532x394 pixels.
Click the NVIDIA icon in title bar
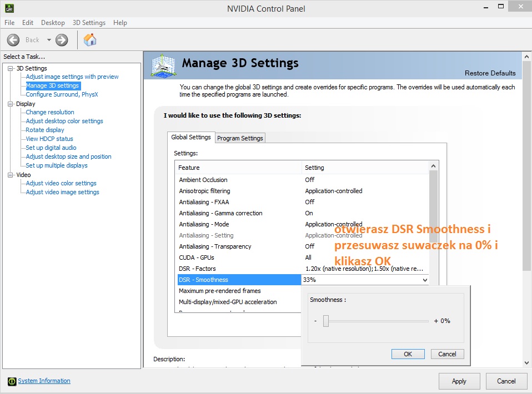pos(9,8)
